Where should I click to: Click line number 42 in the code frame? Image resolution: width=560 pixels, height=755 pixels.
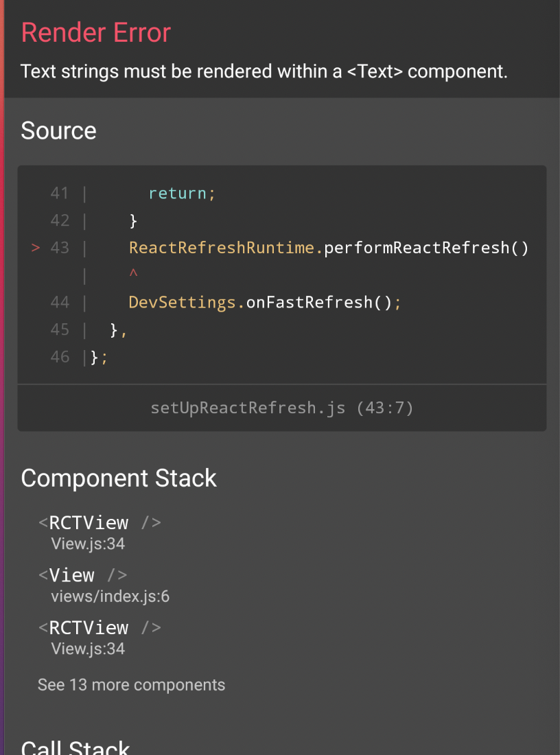click(x=60, y=220)
